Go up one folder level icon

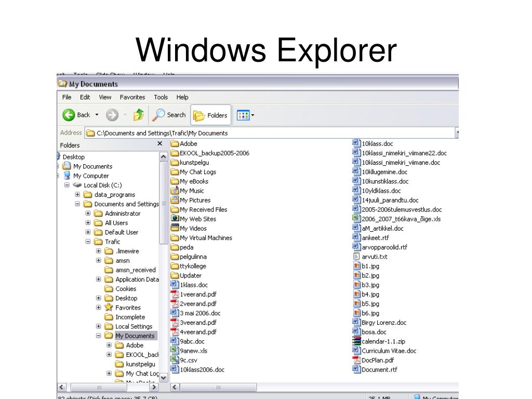138,115
